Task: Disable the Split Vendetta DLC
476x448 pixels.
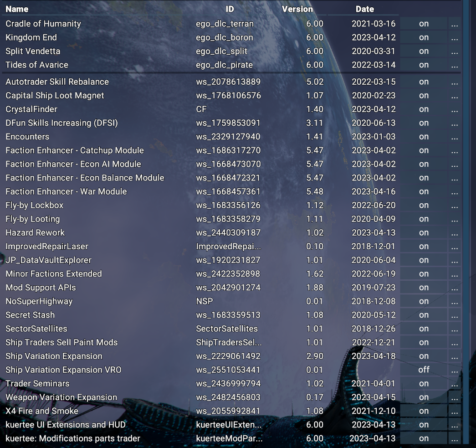Action: pyautogui.click(x=424, y=51)
